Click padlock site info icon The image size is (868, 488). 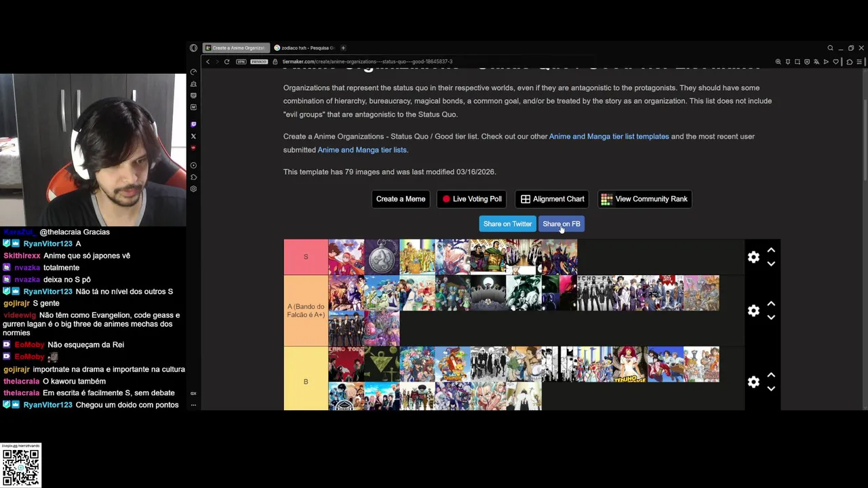click(275, 62)
